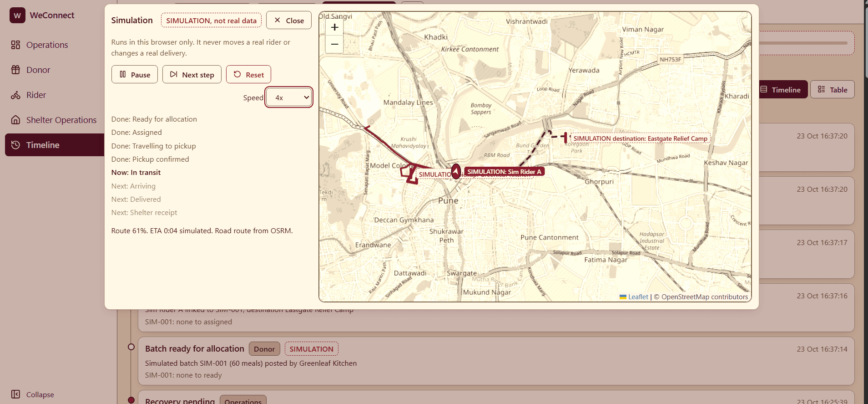Advance simulation with Next step
868x404 pixels.
click(192, 75)
